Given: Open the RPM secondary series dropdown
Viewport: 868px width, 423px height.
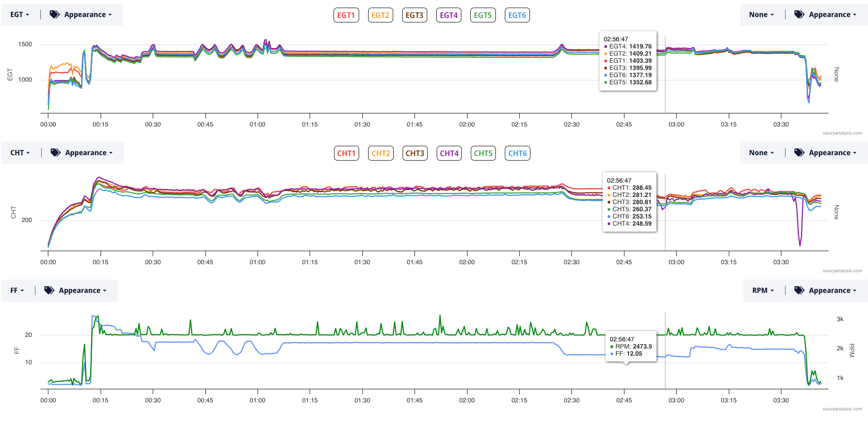Looking at the screenshot, I should point(763,291).
